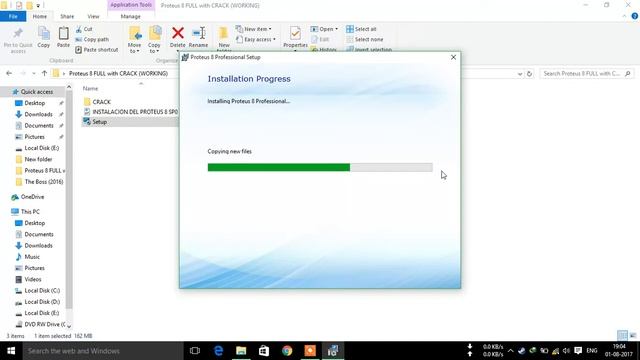Open the Open dropdown arrow
The image size is (640, 360).
click(336, 29)
